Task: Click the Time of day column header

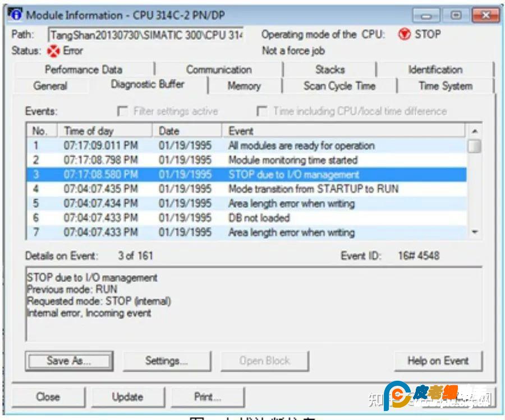Action: tap(105, 131)
